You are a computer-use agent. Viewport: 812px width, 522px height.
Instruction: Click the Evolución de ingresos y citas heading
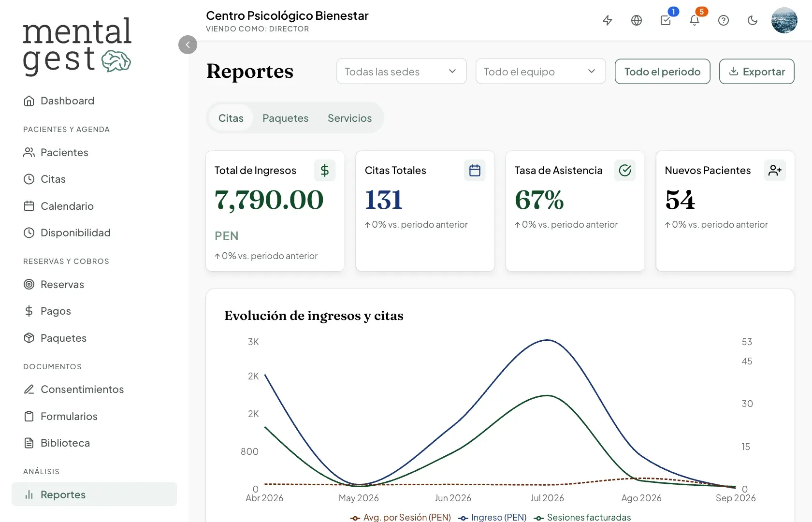click(x=314, y=316)
